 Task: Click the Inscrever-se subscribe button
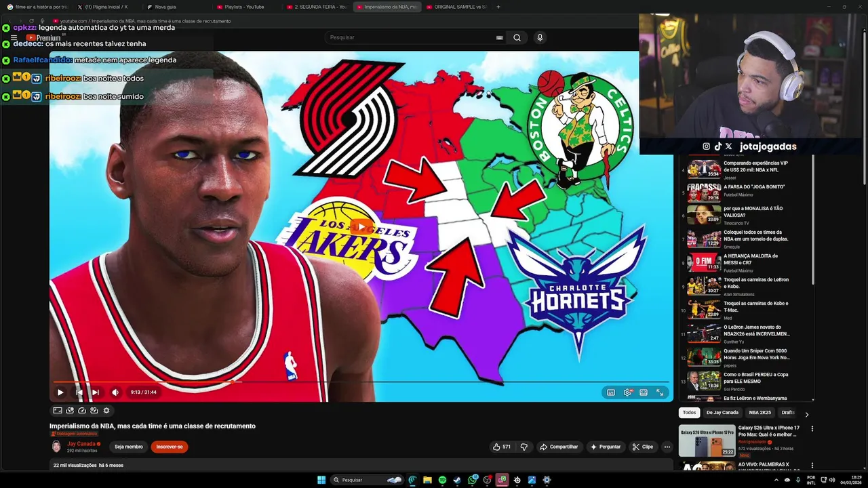(170, 447)
